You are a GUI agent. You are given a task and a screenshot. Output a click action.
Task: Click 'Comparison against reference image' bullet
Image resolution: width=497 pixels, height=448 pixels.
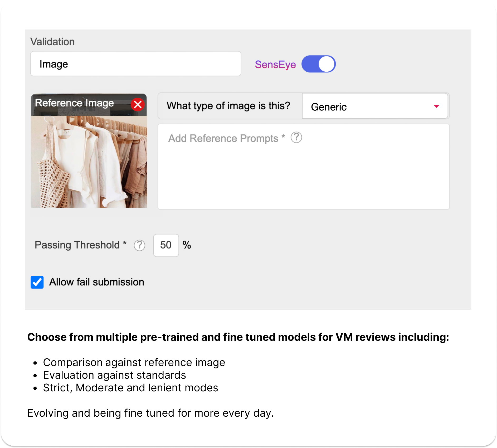pyautogui.click(x=134, y=362)
